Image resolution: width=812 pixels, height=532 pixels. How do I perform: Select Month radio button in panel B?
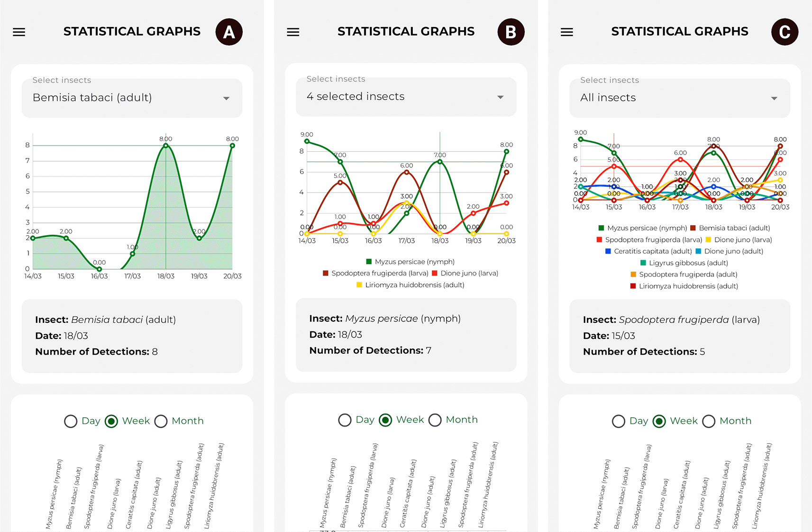(x=435, y=420)
